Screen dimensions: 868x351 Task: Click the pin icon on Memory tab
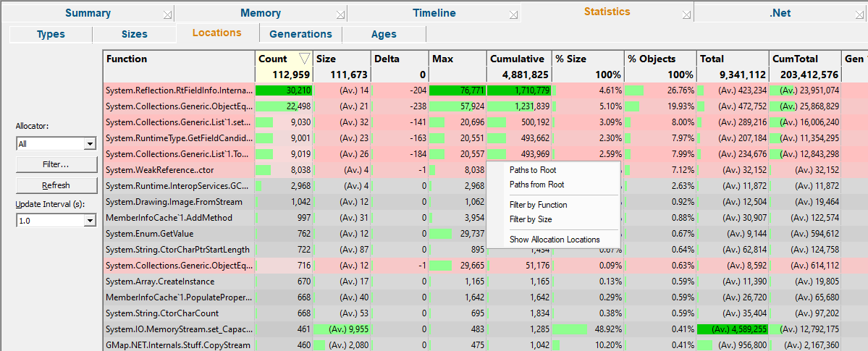click(340, 15)
